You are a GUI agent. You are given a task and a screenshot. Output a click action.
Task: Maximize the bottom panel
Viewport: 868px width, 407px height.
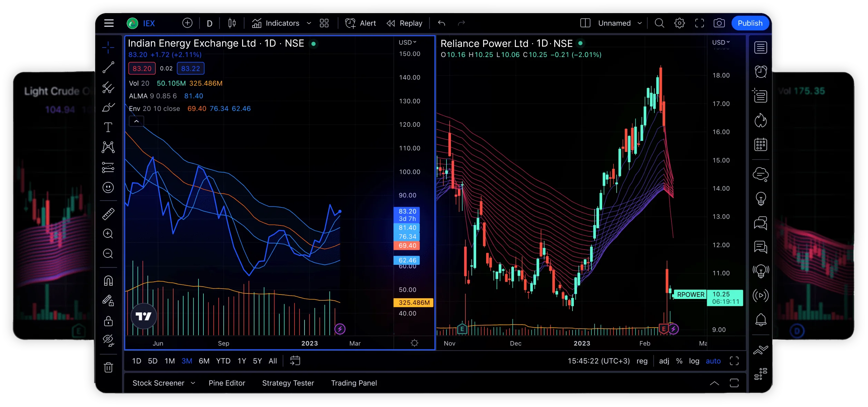[734, 383]
